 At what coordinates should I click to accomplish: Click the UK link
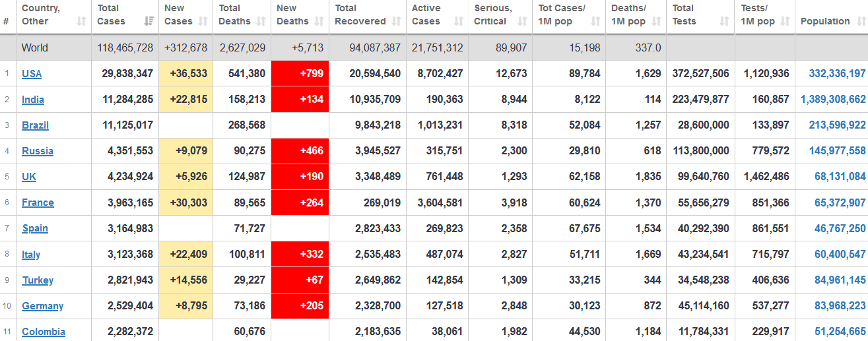(29, 177)
